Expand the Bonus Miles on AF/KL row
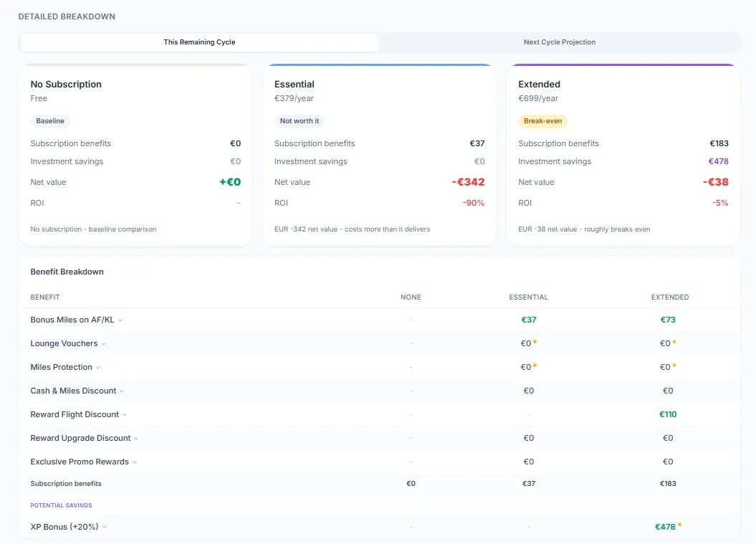Screen dimensions: 756x544 point(120,320)
